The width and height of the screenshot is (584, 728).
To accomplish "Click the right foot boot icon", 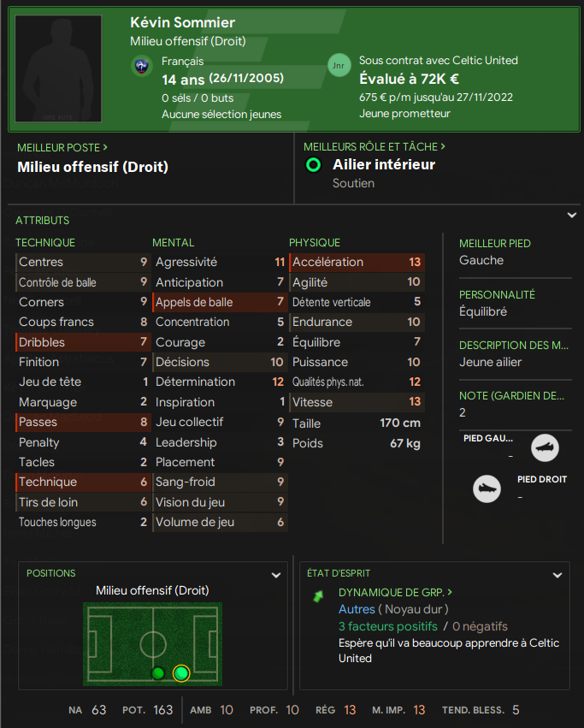I will pyautogui.click(x=487, y=488).
